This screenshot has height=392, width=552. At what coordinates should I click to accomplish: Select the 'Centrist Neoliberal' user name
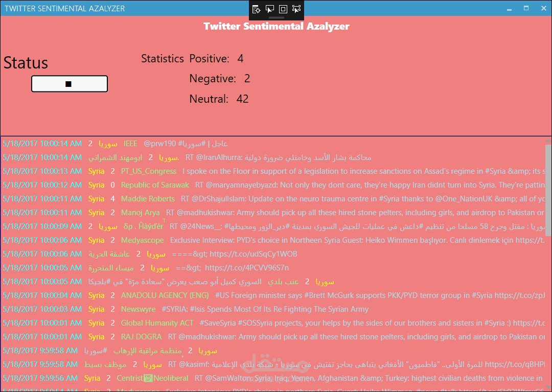152,378
